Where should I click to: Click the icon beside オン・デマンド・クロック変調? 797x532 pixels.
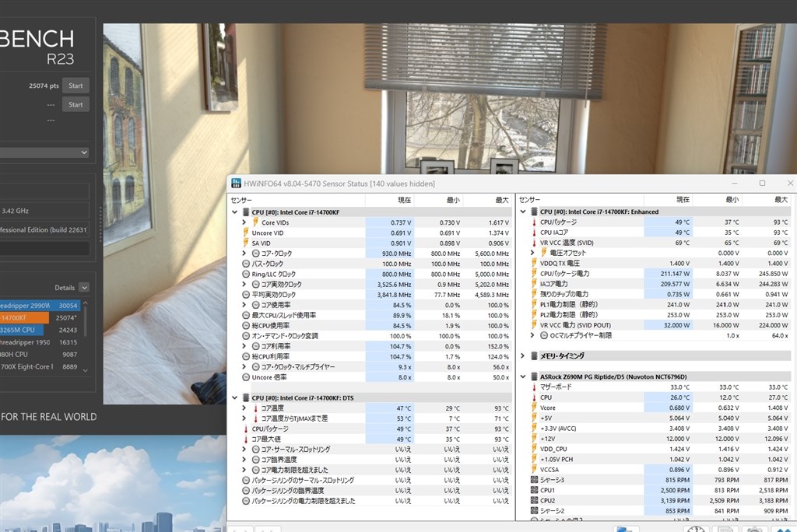tap(246, 336)
